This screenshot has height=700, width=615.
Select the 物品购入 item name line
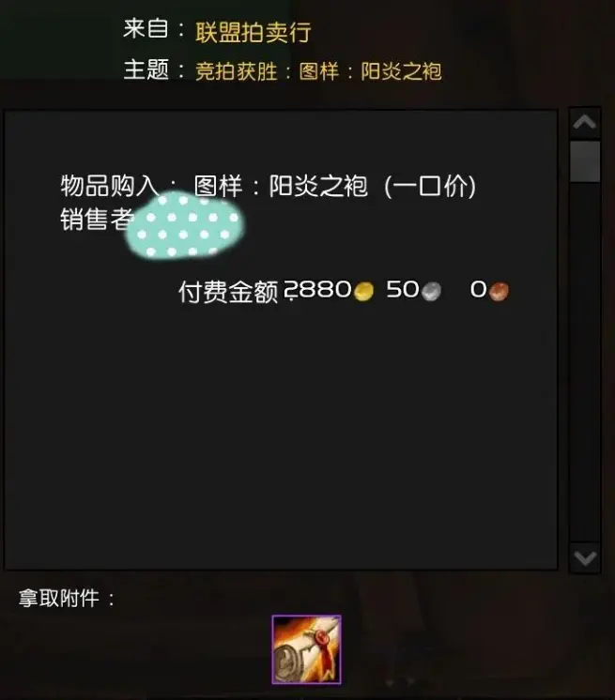coord(268,186)
